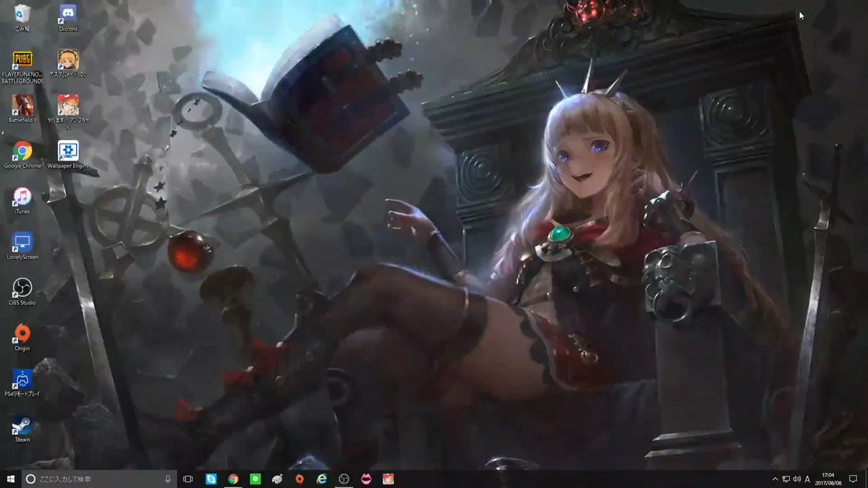This screenshot has height=488, width=868.
Task: Click the taskbar search box
Action: pyautogui.click(x=99, y=479)
